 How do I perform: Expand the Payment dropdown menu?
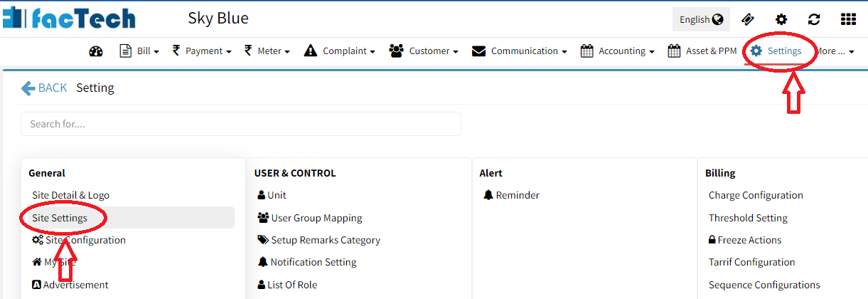203,51
